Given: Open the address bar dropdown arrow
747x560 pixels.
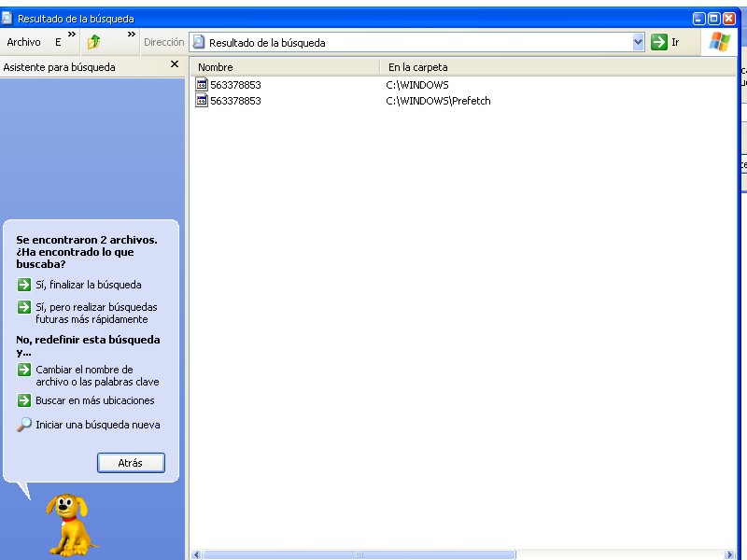Looking at the screenshot, I should [638, 42].
